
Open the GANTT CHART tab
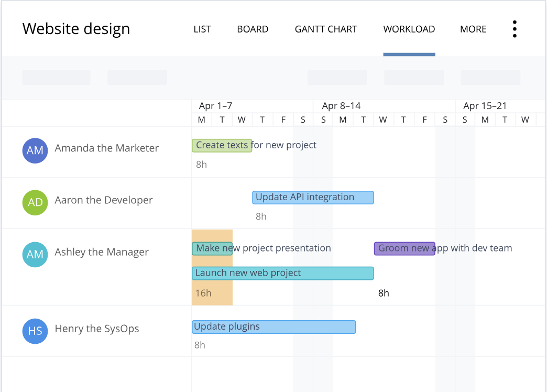click(326, 29)
